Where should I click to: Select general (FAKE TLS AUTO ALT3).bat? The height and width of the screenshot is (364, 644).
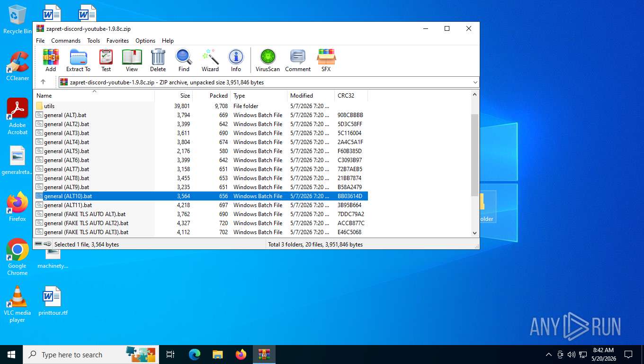pos(200,232)
